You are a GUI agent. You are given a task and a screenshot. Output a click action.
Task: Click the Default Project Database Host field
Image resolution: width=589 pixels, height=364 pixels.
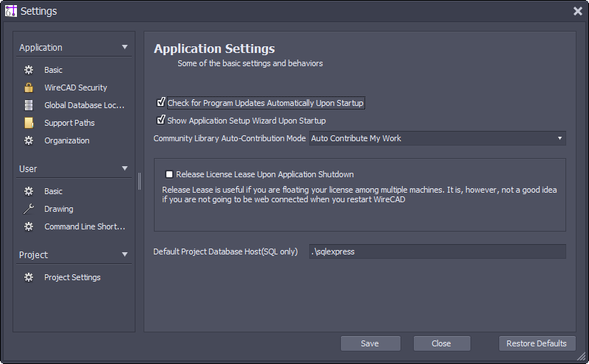437,251
